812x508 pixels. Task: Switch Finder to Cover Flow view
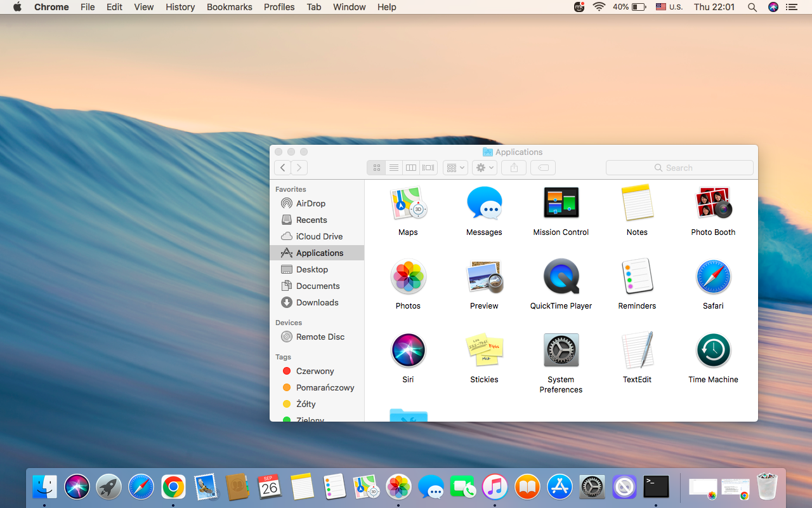428,168
